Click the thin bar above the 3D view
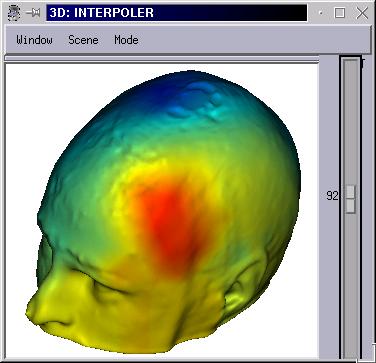This screenshot has width=376, height=363. click(x=162, y=59)
